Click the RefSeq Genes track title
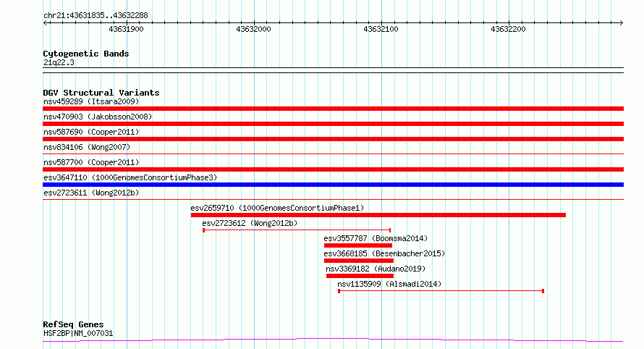 click(x=73, y=324)
